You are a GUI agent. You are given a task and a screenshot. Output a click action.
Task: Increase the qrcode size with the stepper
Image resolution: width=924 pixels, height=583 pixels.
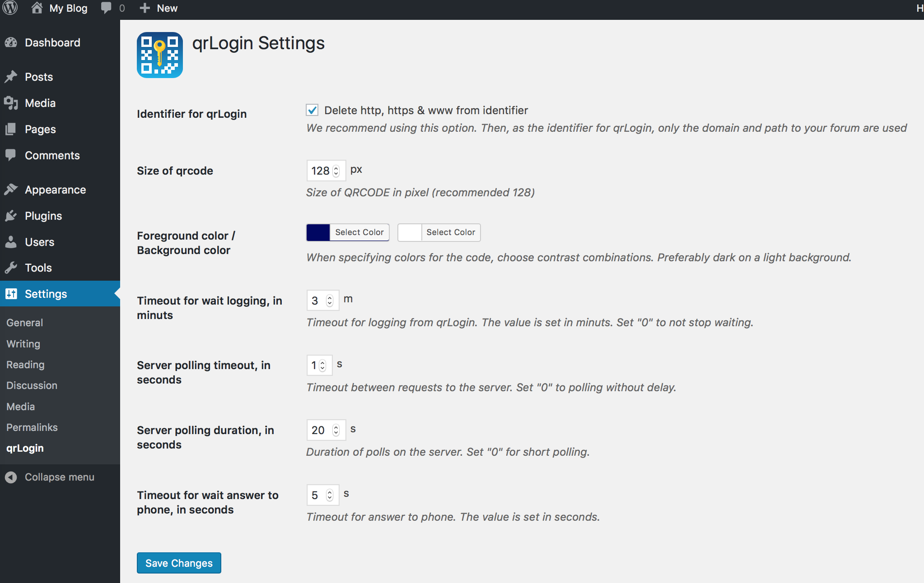(x=336, y=167)
